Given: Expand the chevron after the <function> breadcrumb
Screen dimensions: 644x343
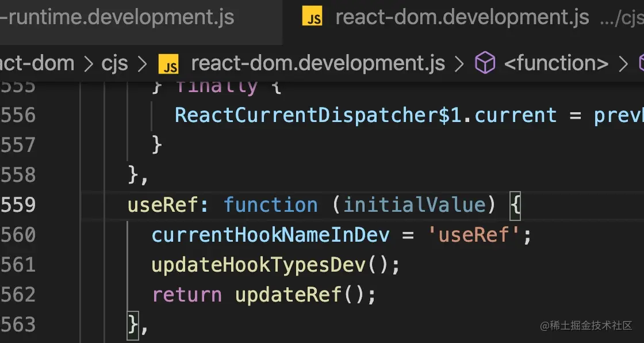Looking at the screenshot, I should click(623, 64).
